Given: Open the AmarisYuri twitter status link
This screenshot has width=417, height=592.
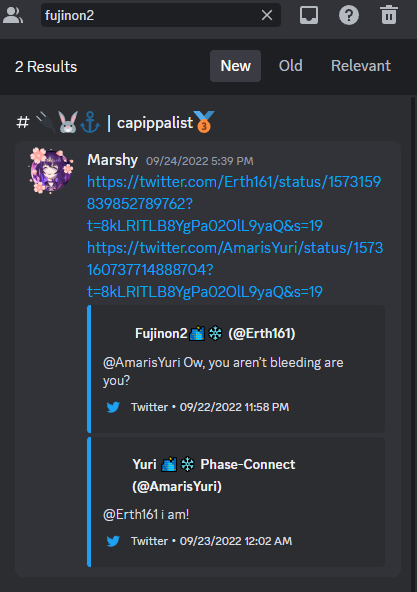Looking at the screenshot, I should (x=235, y=270).
